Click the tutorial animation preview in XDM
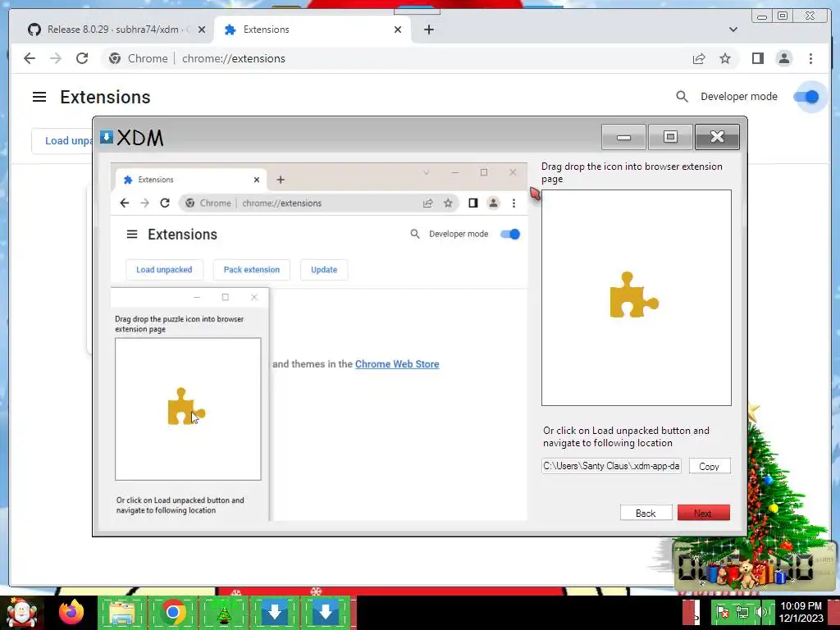The width and height of the screenshot is (840, 630). (x=319, y=341)
